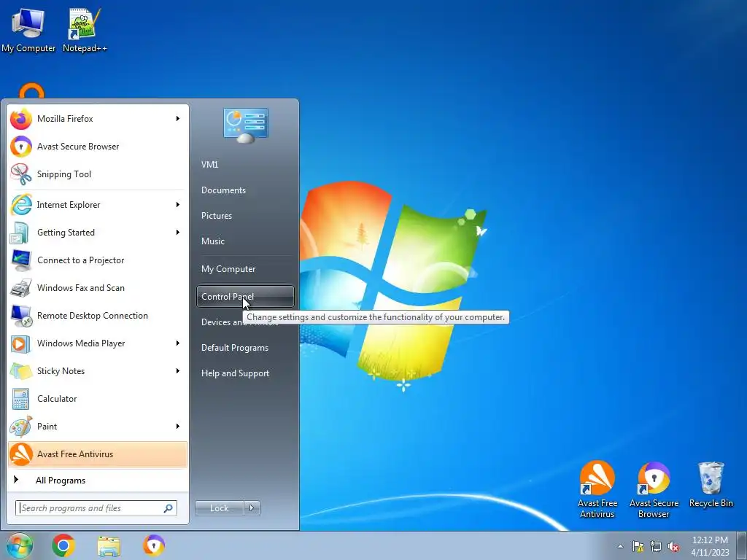This screenshot has height=560, width=747.
Task: Start the Snipping Tool
Action: tap(97, 174)
